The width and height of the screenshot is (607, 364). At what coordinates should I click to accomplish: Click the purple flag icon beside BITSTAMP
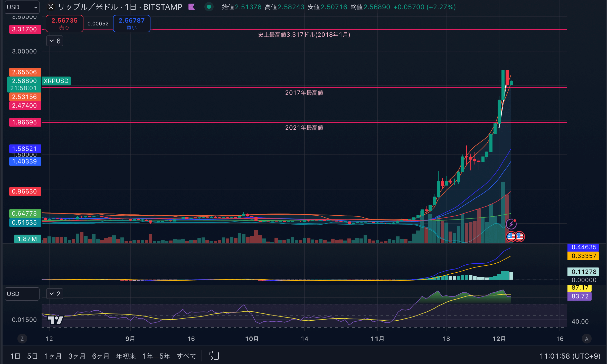[x=192, y=7]
